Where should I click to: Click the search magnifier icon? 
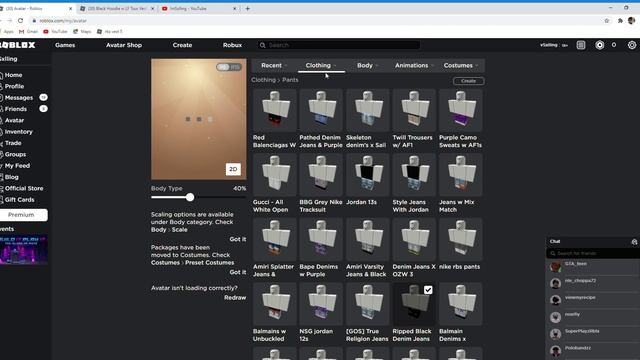click(262, 45)
